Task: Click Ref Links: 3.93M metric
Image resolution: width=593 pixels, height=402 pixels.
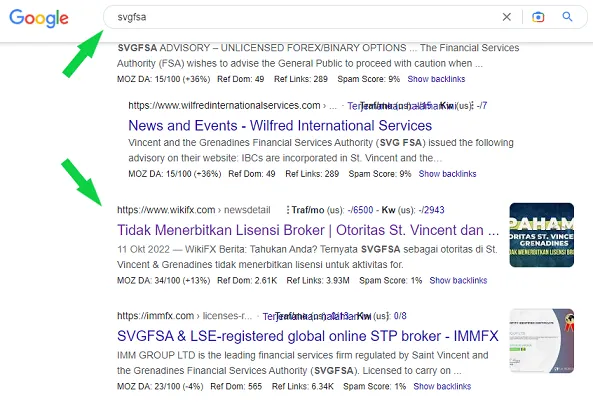Action: [318, 281]
